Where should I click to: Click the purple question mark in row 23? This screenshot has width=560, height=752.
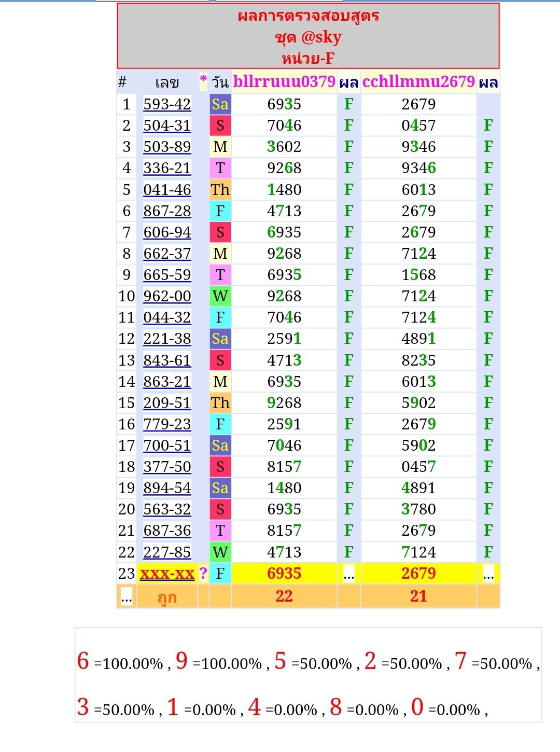(x=203, y=574)
